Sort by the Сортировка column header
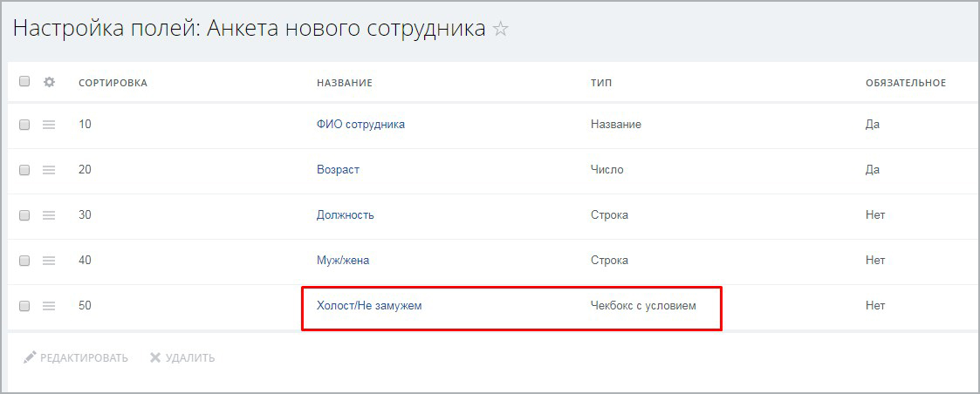The image size is (980, 394). [x=113, y=83]
